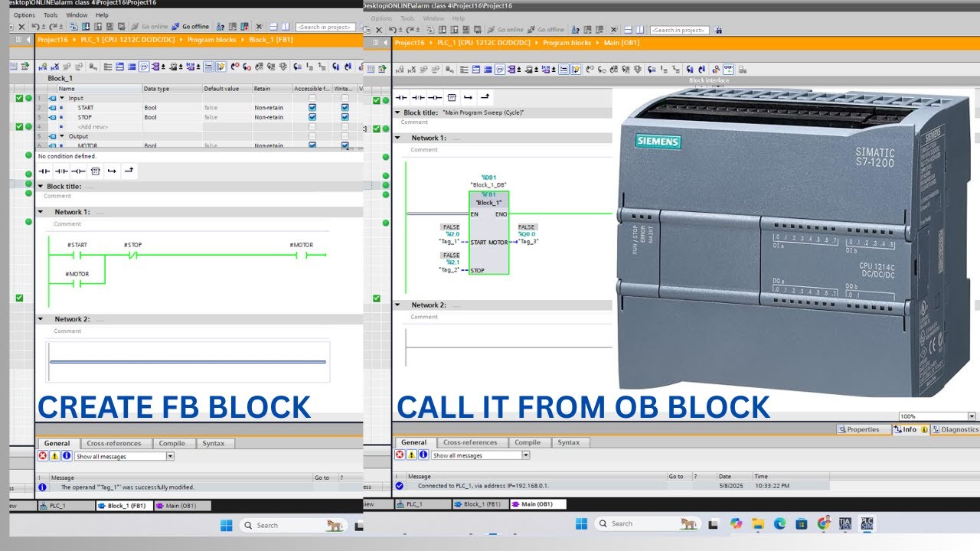
Task: Open Google Chrome from the taskbar
Action: (824, 523)
